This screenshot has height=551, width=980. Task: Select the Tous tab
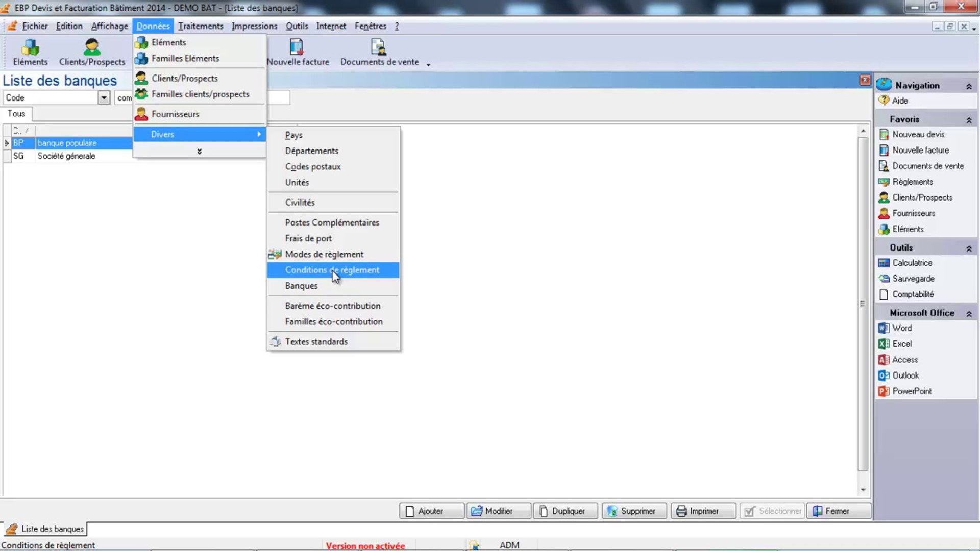point(16,114)
